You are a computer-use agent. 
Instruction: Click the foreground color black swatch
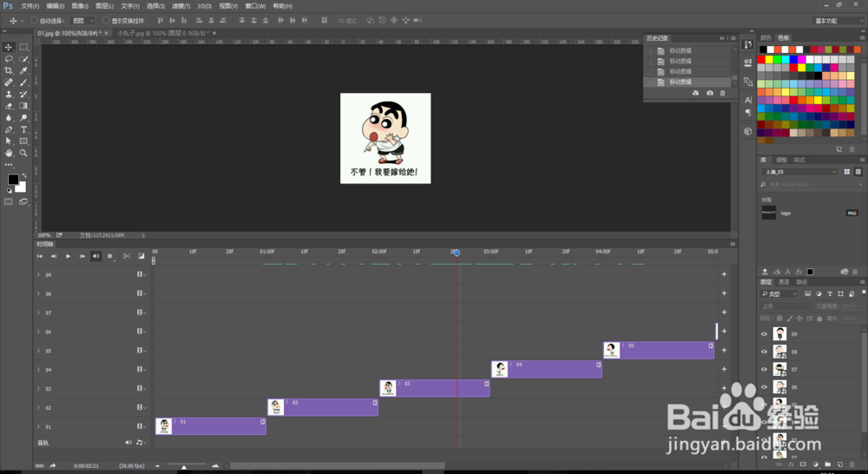point(13,179)
